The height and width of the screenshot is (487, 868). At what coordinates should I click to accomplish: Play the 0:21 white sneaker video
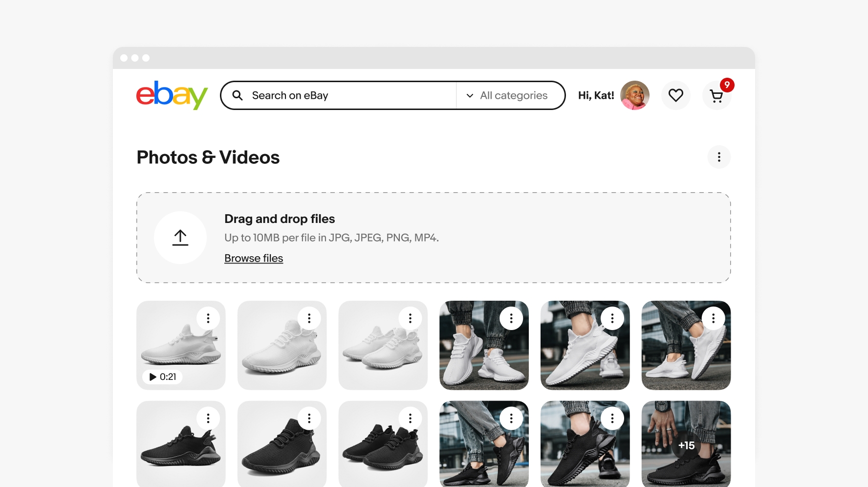tap(162, 377)
